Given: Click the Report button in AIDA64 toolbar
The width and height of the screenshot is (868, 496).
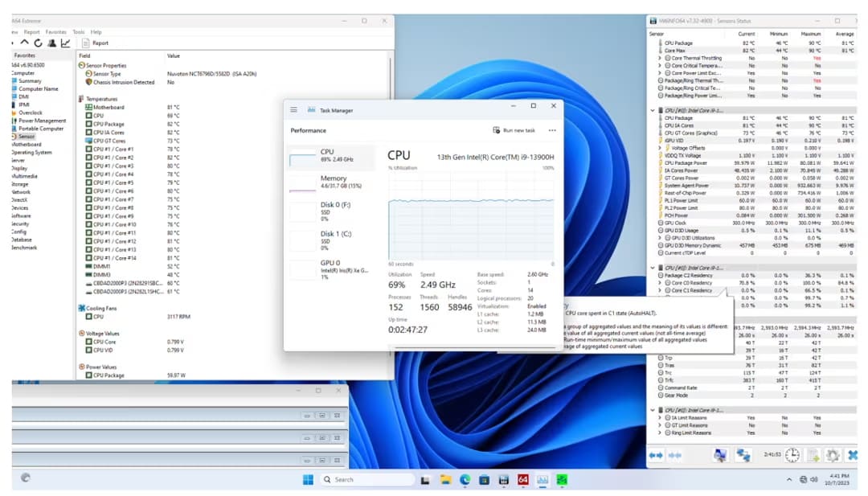Looking at the screenshot, I should tap(96, 43).
